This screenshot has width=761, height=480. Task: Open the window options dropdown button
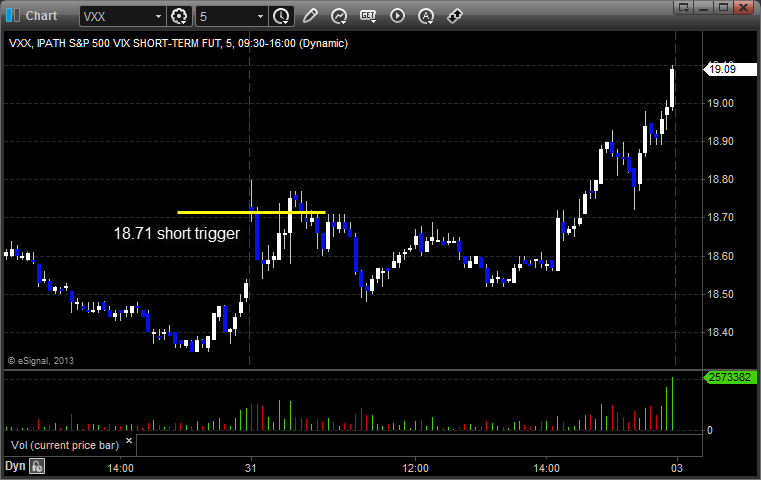[x=684, y=7]
